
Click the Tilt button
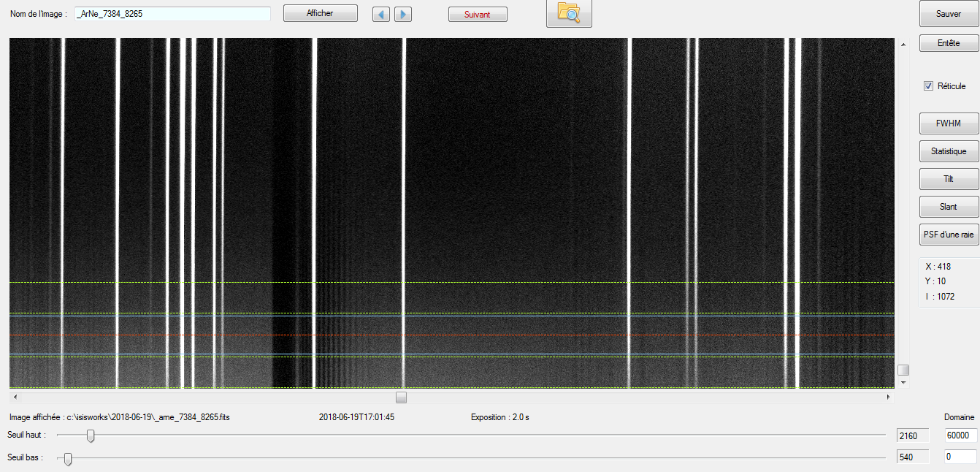point(948,179)
